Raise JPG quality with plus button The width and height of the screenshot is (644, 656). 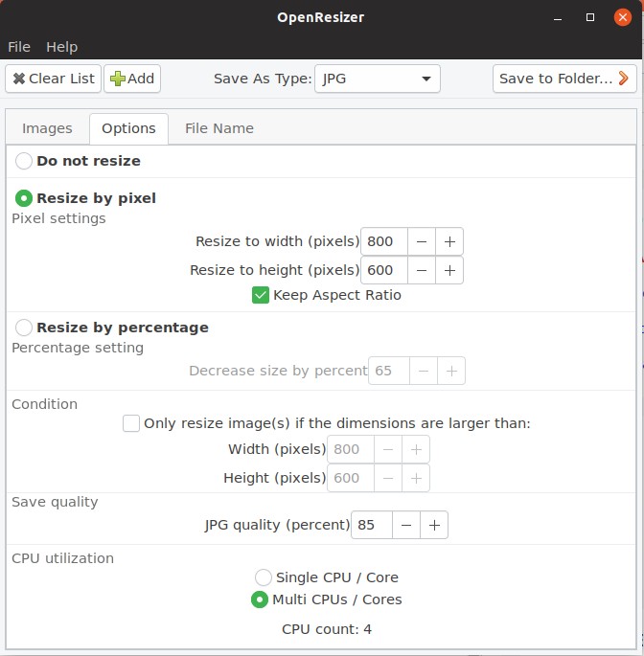point(434,525)
